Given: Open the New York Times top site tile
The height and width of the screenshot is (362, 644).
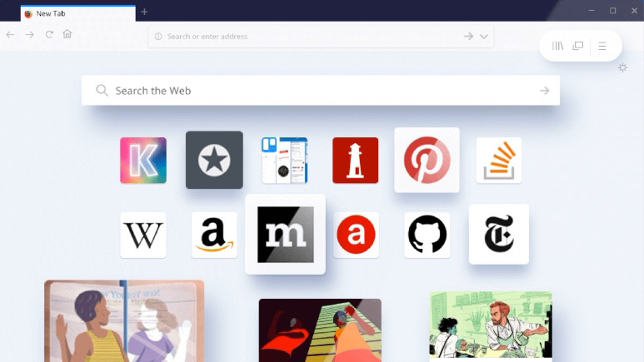Looking at the screenshot, I should [x=499, y=234].
